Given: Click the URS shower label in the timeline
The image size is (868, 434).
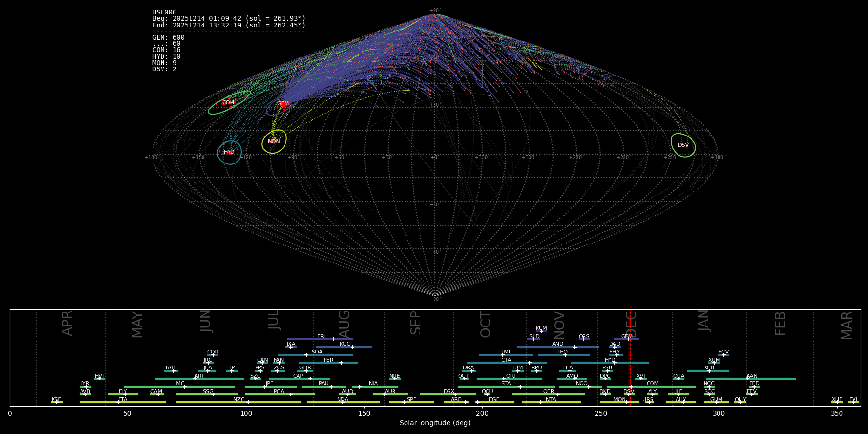Looking at the screenshot, I should point(648,400).
